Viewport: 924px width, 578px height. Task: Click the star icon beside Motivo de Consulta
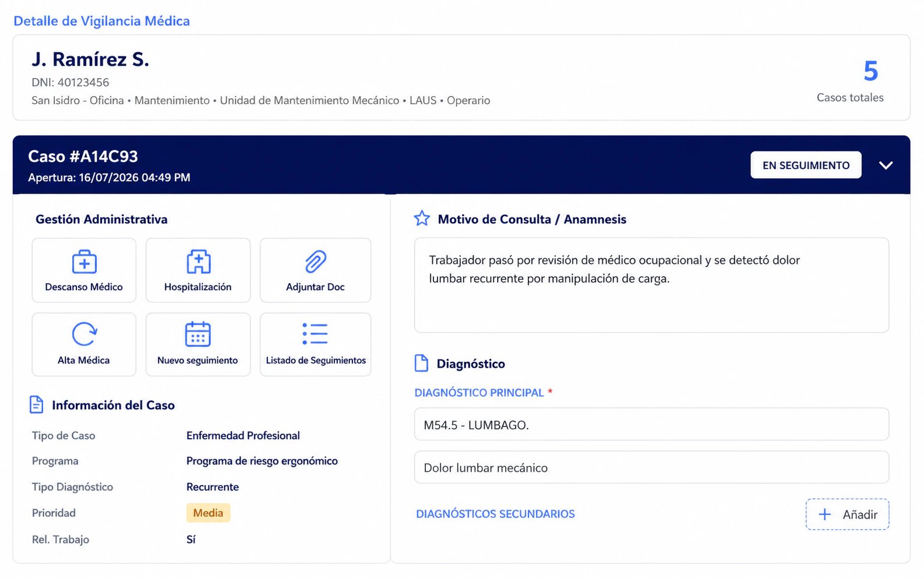(422, 218)
